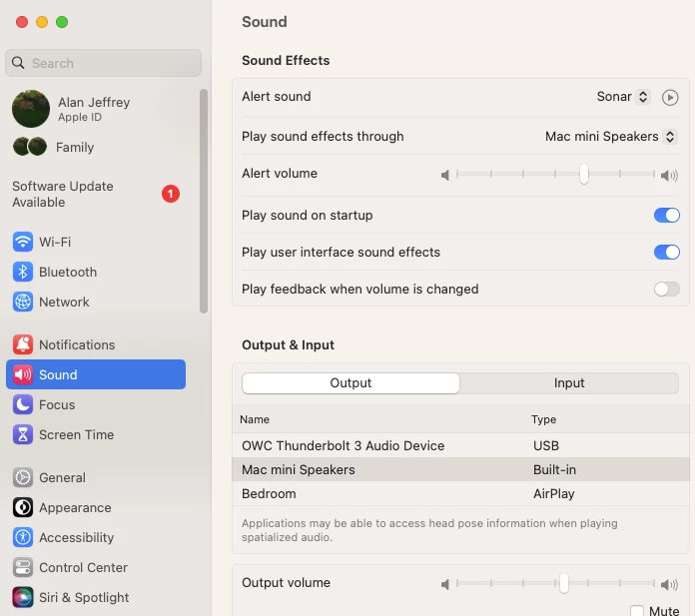Click the yellow minimize window button
Viewport: 695px width, 616px height.
42,22
